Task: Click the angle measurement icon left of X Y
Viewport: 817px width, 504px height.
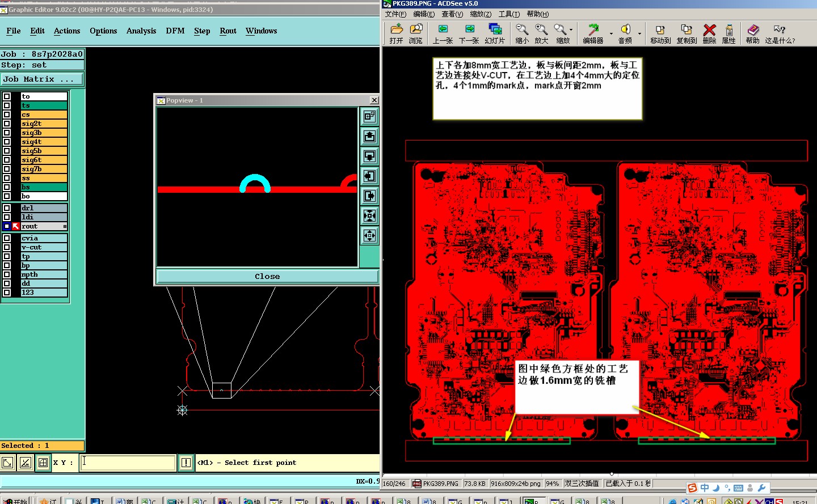Action: coord(25,463)
